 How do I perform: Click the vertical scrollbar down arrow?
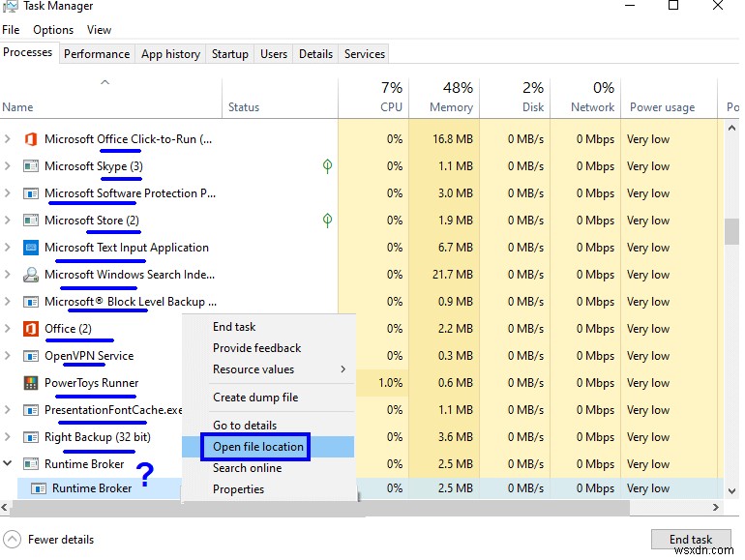731,491
